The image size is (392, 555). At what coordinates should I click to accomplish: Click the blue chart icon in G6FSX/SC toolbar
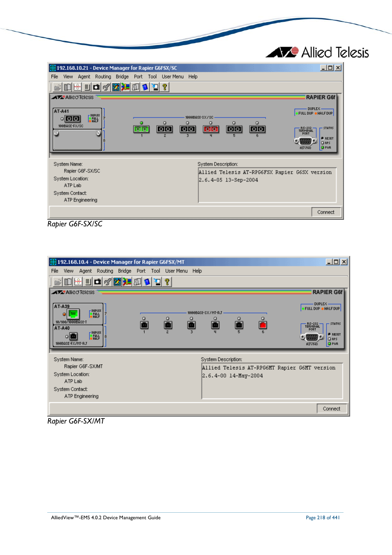point(116,87)
